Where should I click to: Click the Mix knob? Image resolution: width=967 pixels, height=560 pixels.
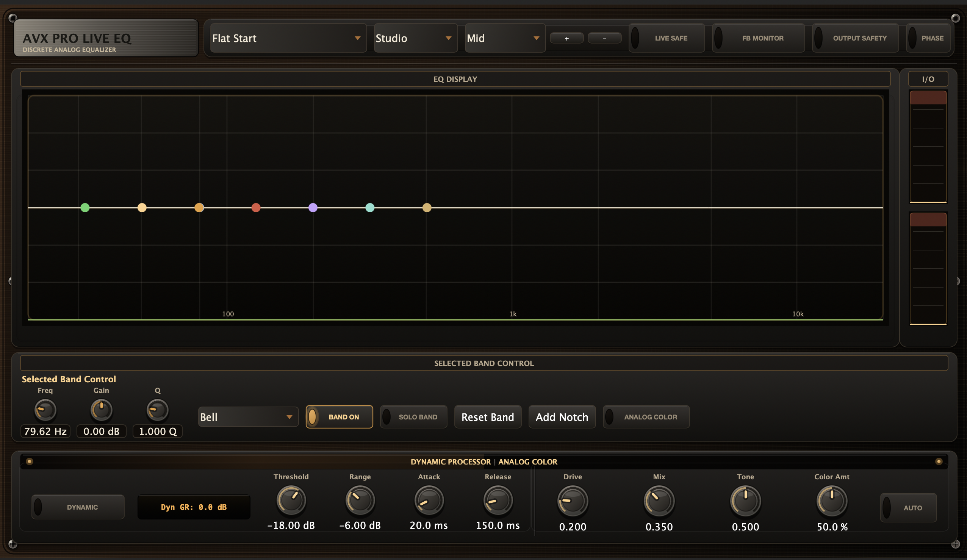[659, 501]
